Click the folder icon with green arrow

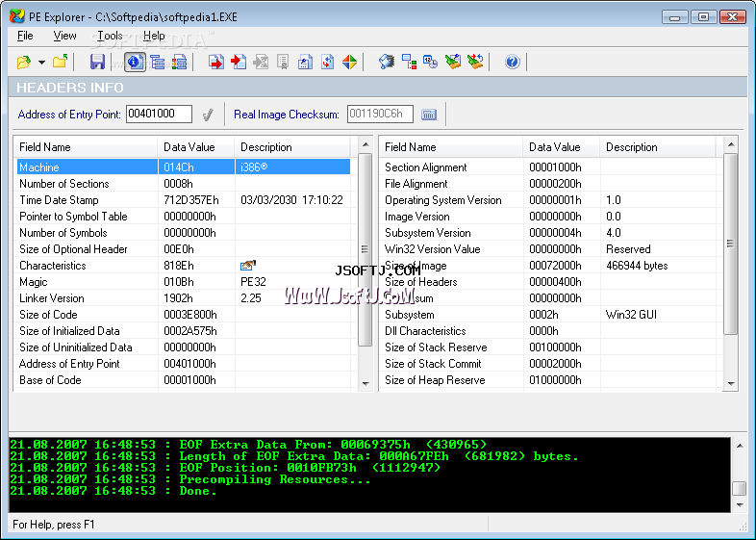(x=61, y=62)
